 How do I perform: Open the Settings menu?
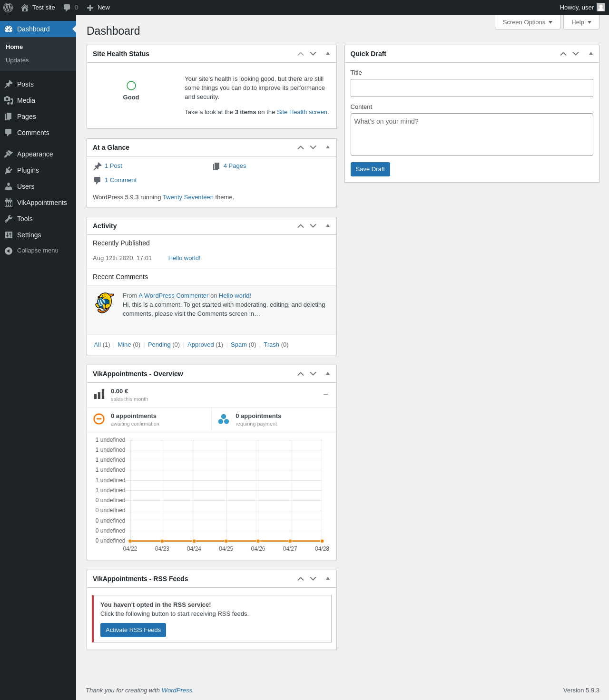[38, 235]
